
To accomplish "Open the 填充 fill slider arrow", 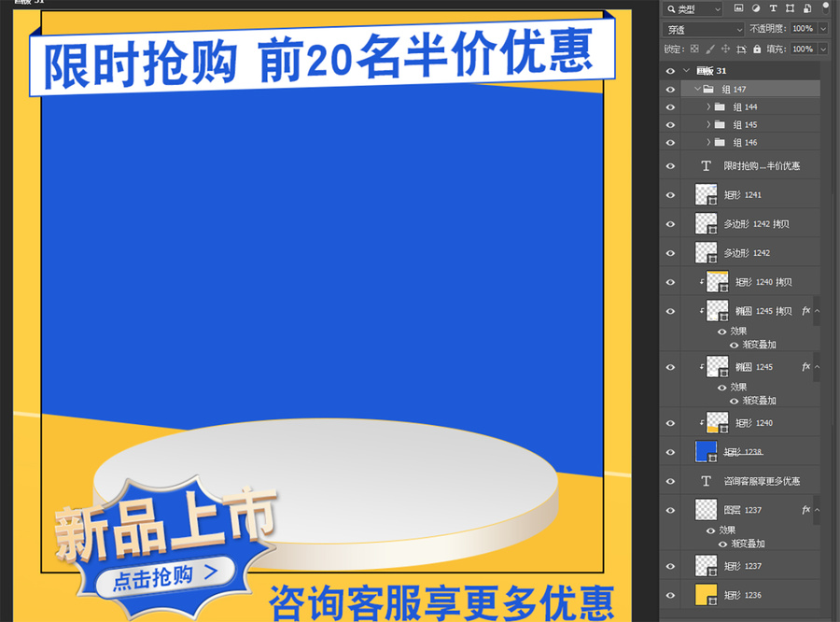I will coord(823,49).
